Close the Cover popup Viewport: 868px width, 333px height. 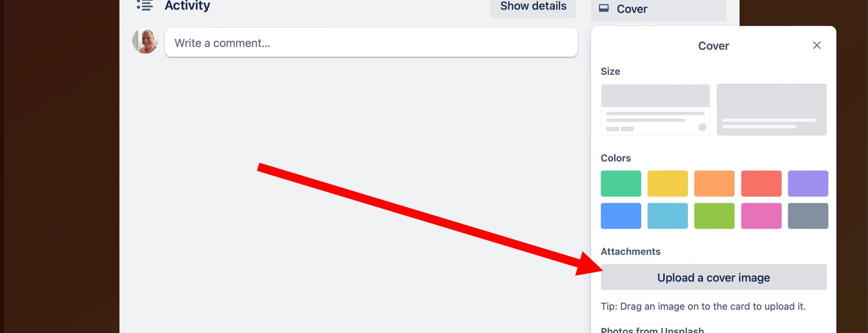816,45
